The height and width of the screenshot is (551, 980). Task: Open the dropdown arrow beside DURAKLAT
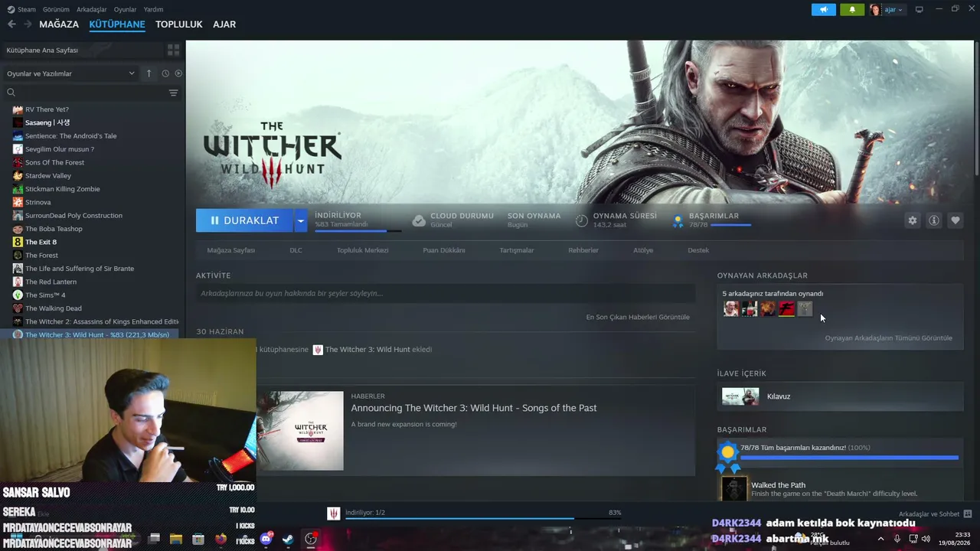tap(301, 220)
